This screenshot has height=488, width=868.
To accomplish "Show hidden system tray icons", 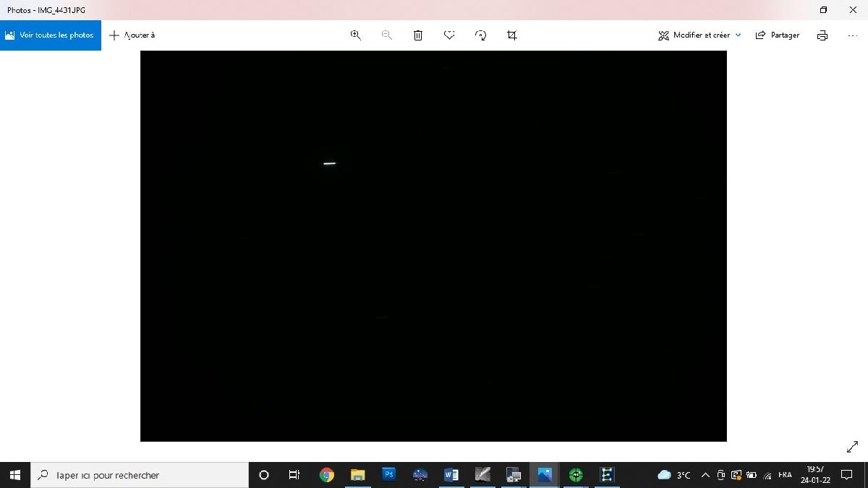I will pyautogui.click(x=705, y=475).
